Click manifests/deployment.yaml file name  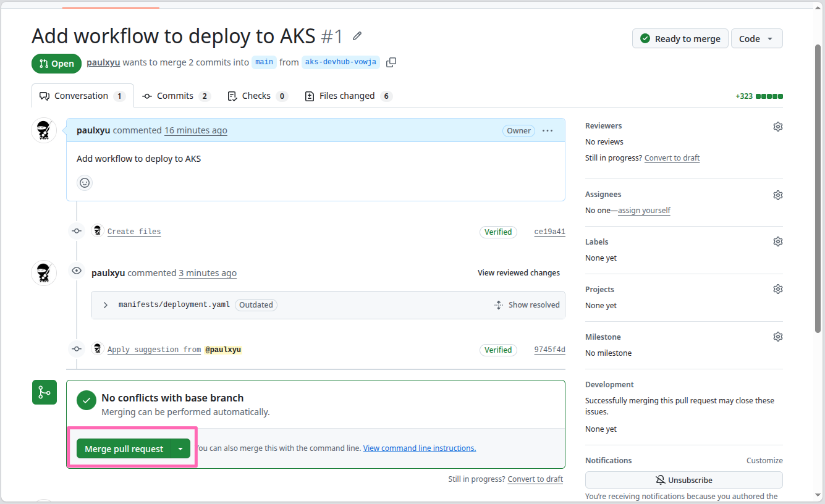point(174,304)
